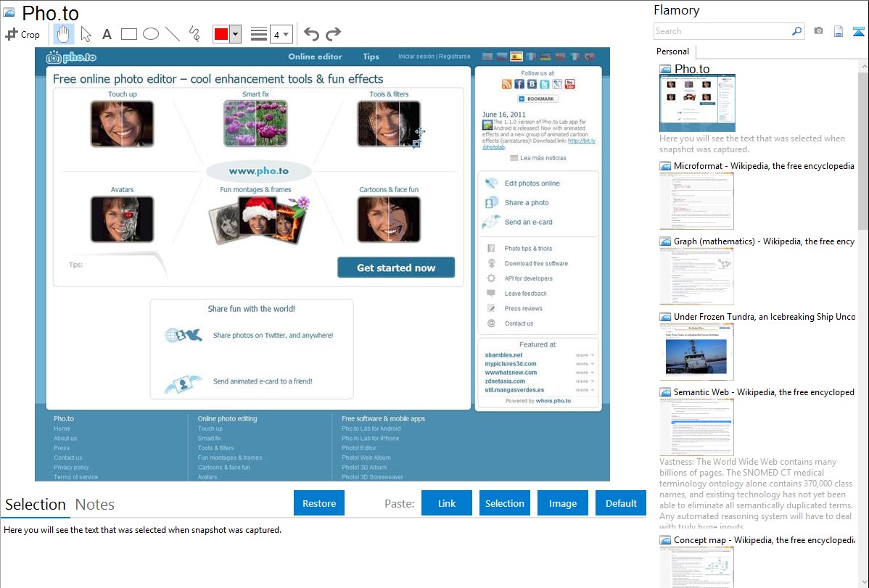Open the Under Frozen Tundra snapshot thumbnail
869x588 pixels.
[x=696, y=352]
